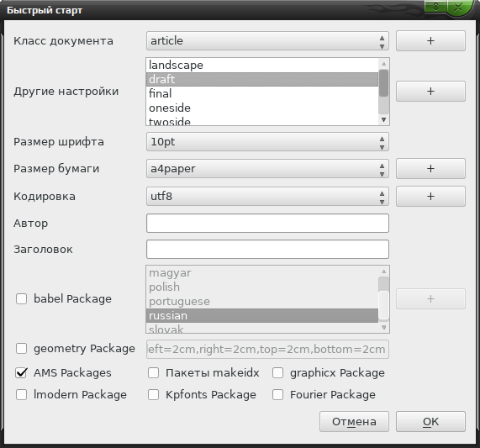Viewport: 480px width, 448px height.
Task: Enable the geometry Package checkbox
Action: click(21, 348)
